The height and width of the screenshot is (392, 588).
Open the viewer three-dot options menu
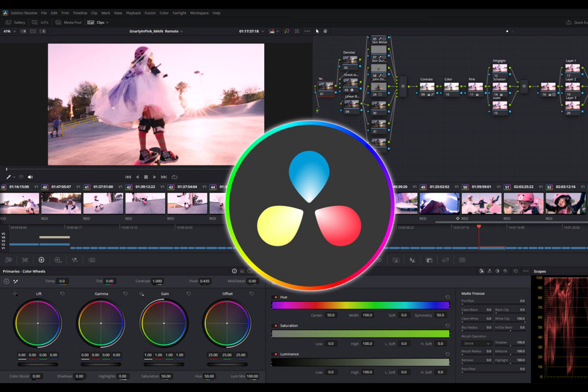coord(307,31)
